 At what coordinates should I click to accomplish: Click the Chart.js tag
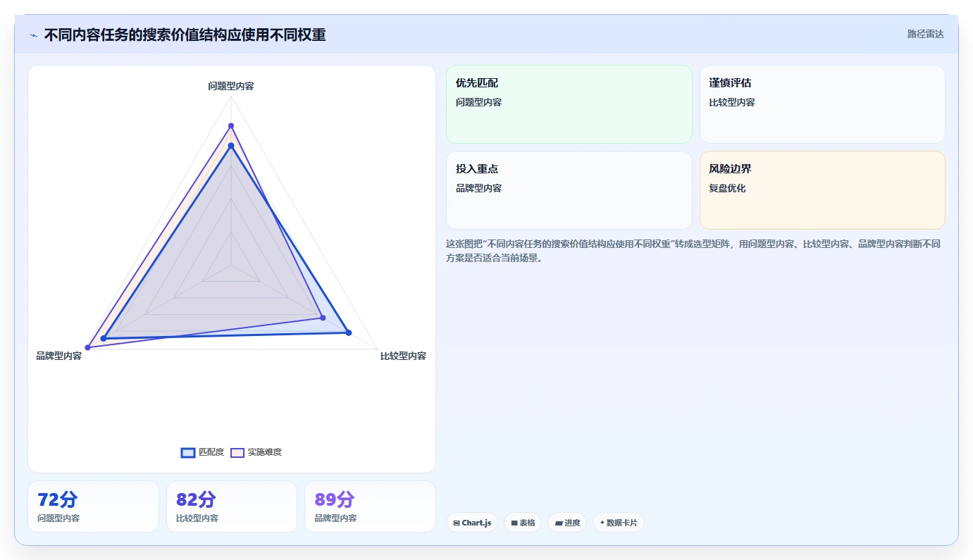tap(472, 523)
